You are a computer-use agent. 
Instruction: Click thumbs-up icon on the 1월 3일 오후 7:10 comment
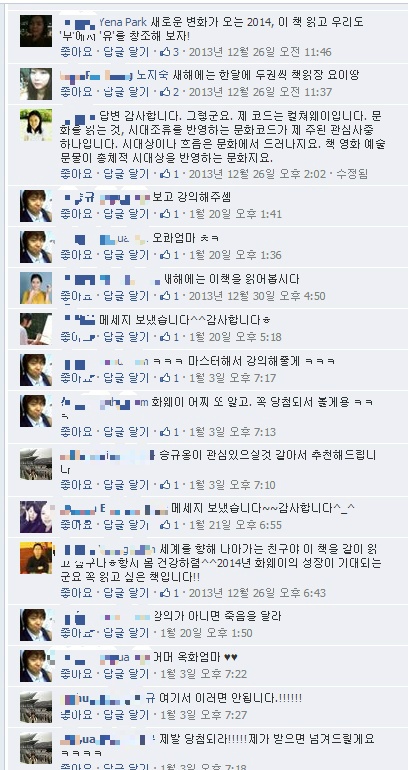pyautogui.click(x=165, y=485)
